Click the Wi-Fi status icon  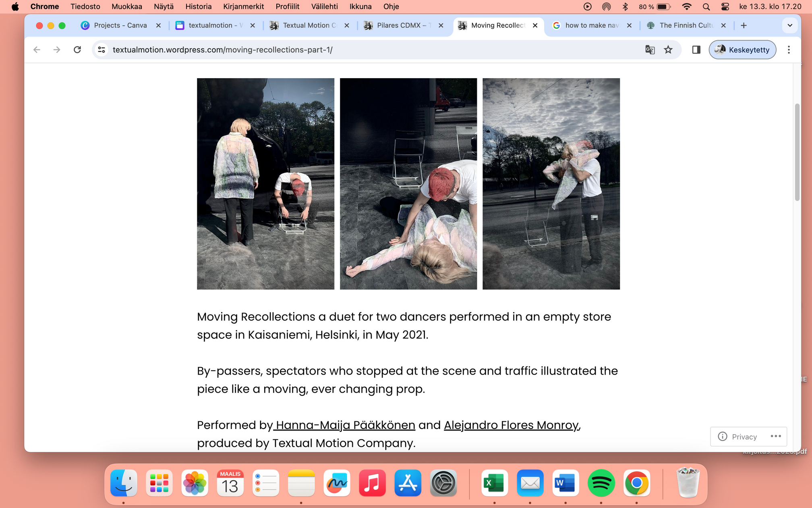click(687, 6)
